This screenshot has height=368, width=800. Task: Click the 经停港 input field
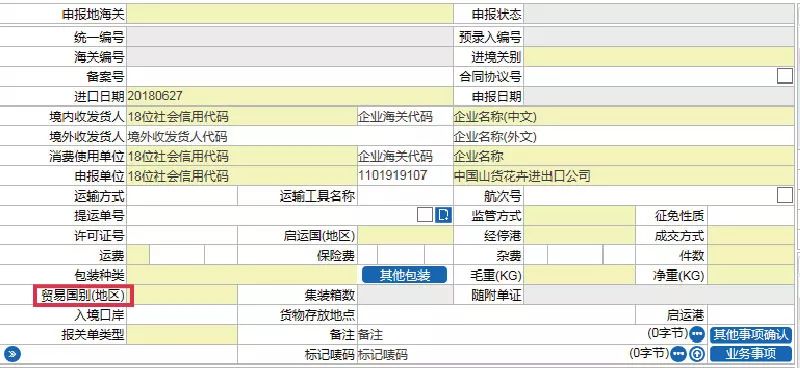(579, 236)
